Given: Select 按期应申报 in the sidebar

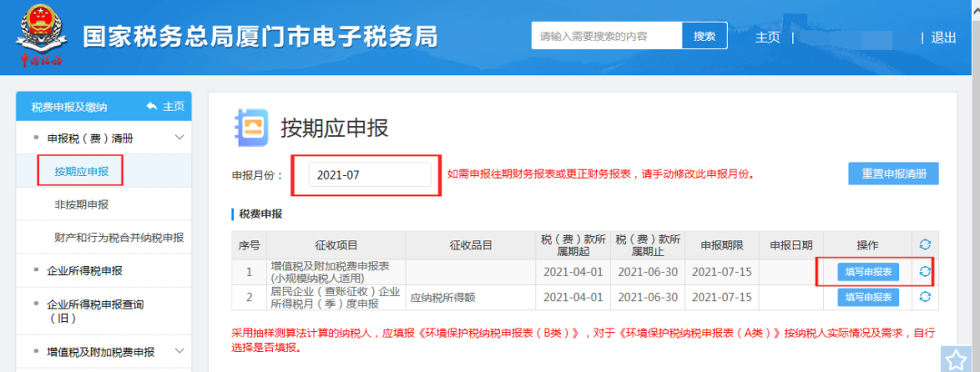Looking at the screenshot, I should [82, 171].
